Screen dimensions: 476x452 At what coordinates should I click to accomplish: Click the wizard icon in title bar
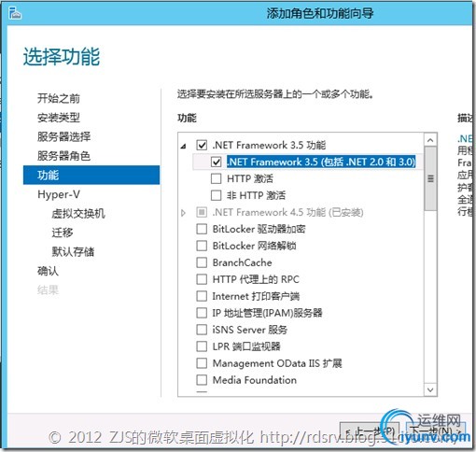pos(15,13)
